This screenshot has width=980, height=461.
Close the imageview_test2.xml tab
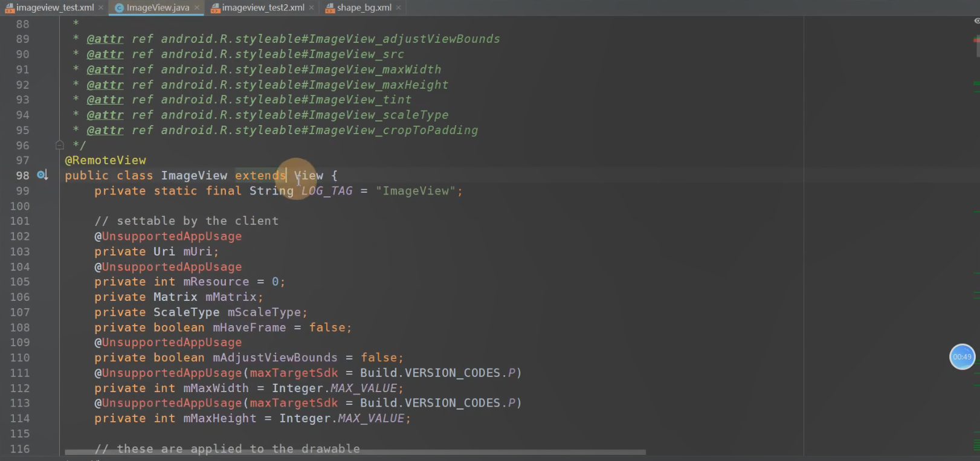pos(311,7)
